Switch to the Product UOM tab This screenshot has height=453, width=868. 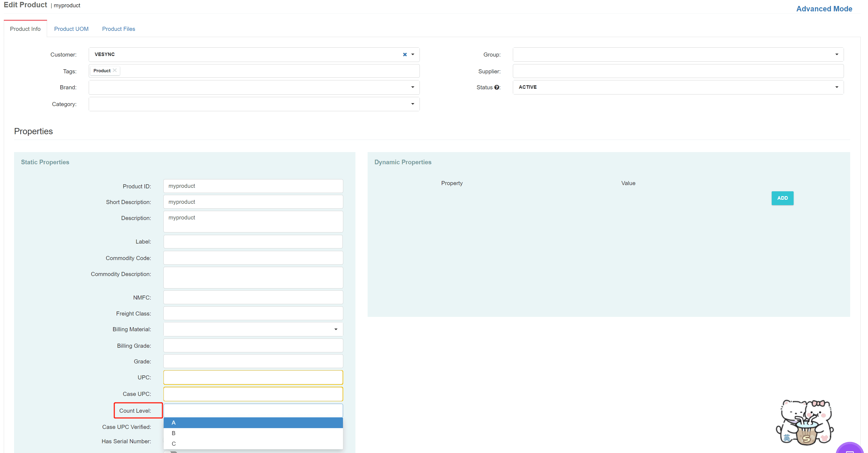point(71,29)
